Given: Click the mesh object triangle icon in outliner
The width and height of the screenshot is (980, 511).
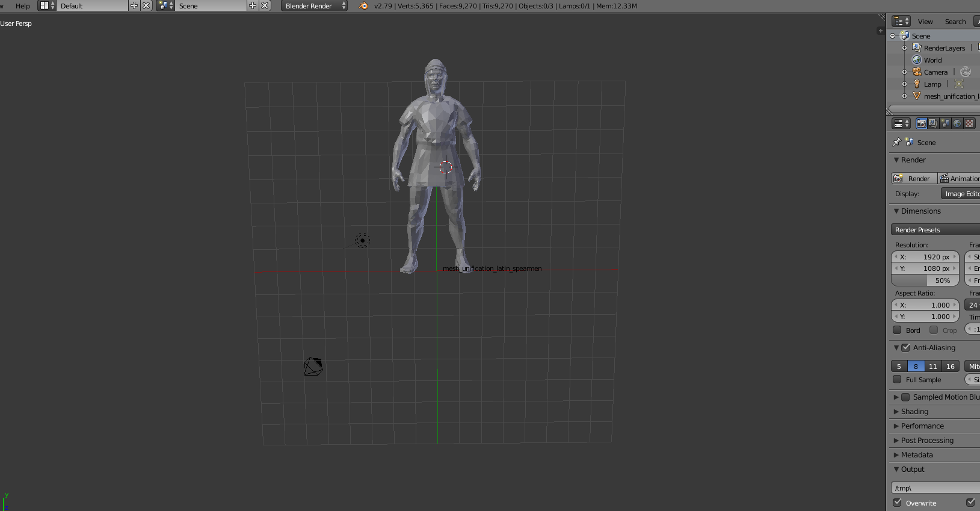Looking at the screenshot, I should pyautogui.click(x=917, y=96).
